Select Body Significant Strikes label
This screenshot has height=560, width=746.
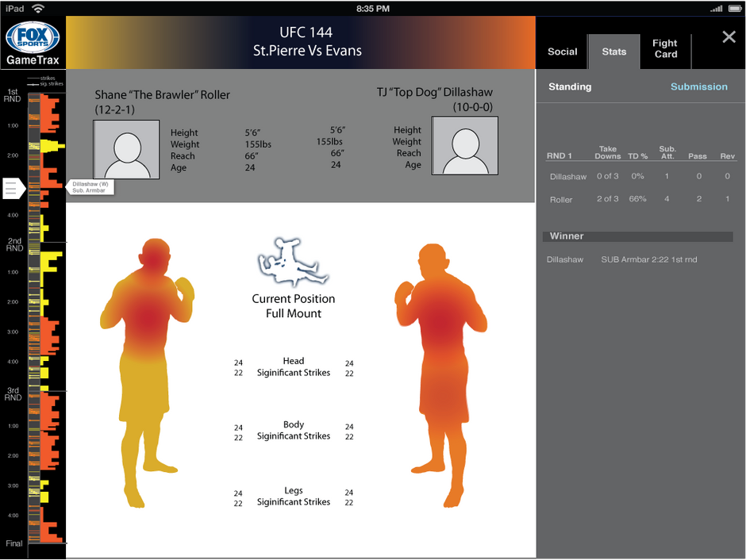tap(294, 430)
